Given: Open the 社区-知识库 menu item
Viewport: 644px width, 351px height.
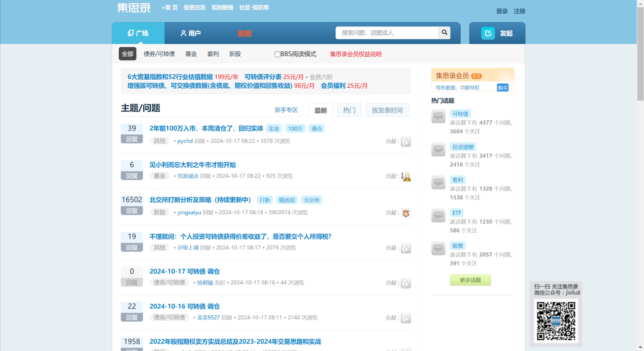Looking at the screenshot, I should coord(254,8).
